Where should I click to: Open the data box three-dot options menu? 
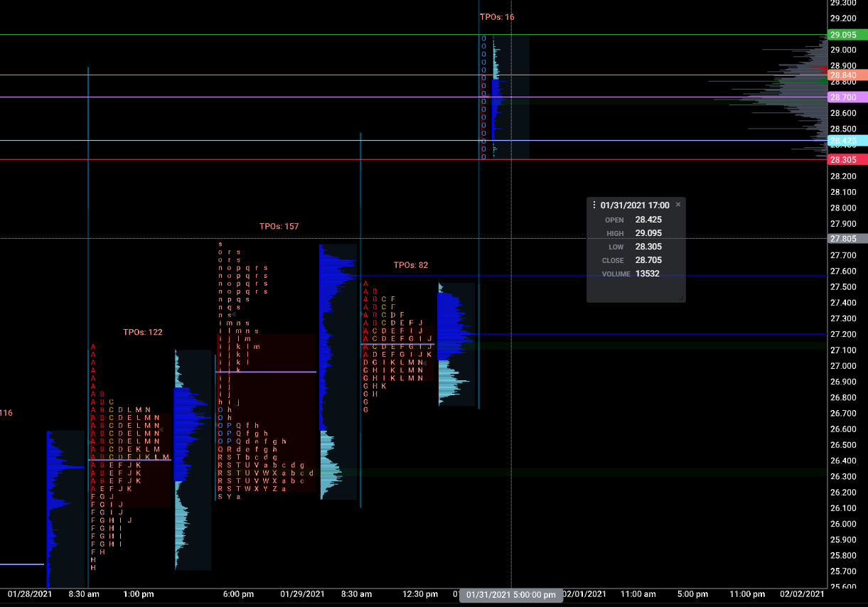(x=594, y=205)
